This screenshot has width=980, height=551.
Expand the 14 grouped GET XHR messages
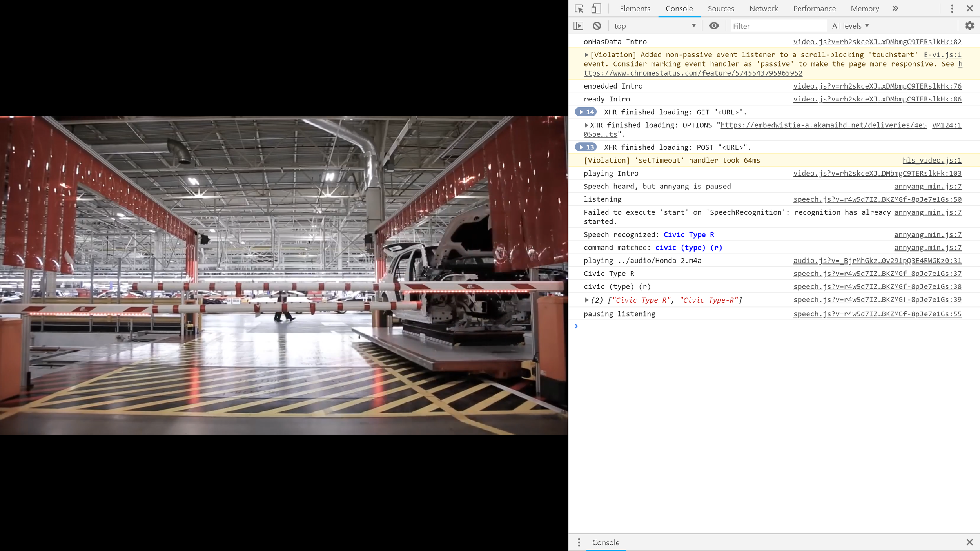pyautogui.click(x=586, y=112)
